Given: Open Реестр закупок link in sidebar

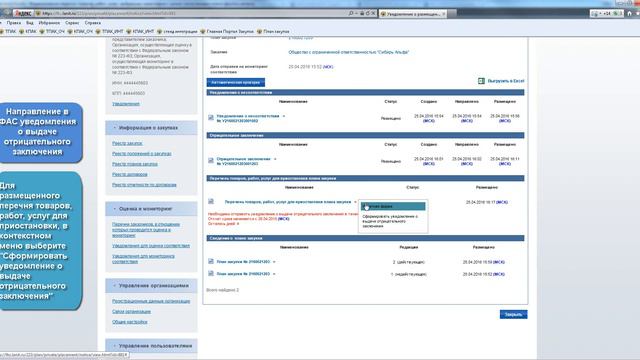Looking at the screenshot, I should [127, 143].
